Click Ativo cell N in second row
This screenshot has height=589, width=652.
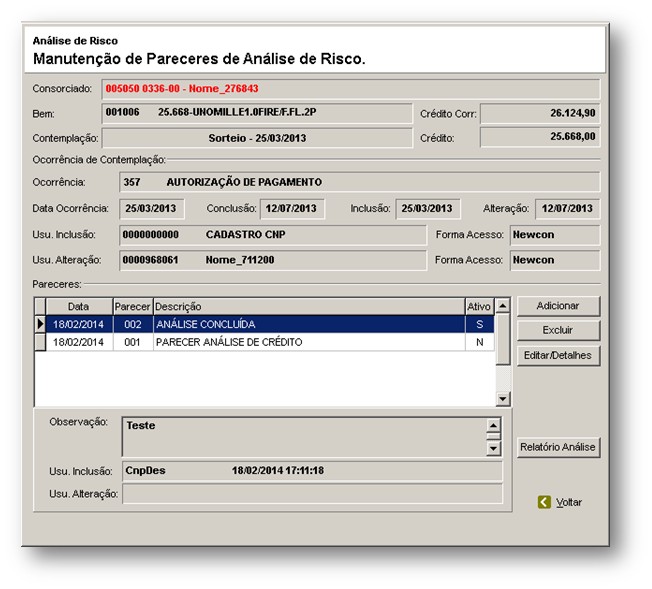point(479,342)
